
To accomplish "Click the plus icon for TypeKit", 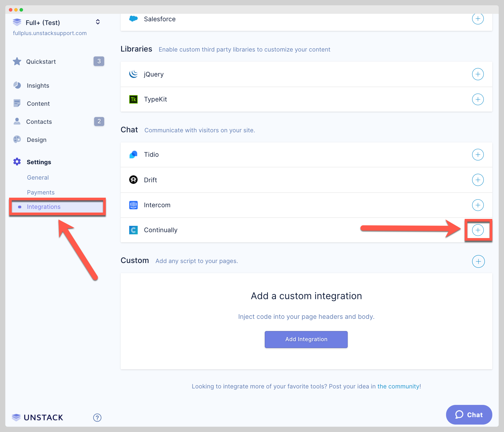I will coord(478,99).
